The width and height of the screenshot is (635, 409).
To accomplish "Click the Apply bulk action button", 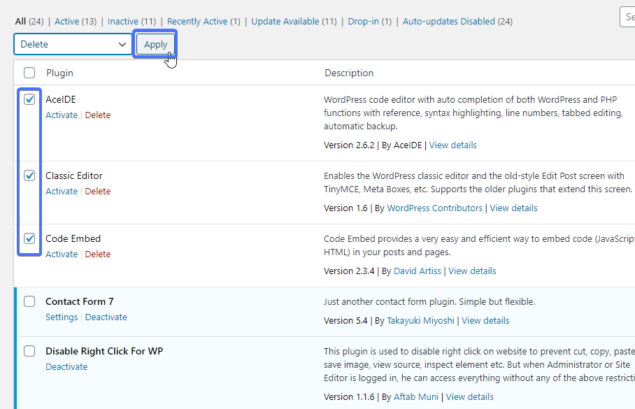I will click(x=156, y=44).
